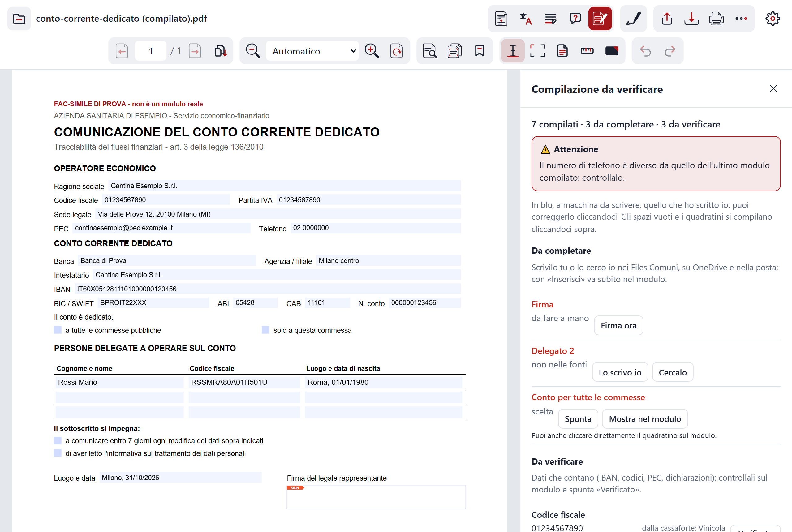Open find in document tool
This screenshot has width=792, height=532.
tap(430, 51)
